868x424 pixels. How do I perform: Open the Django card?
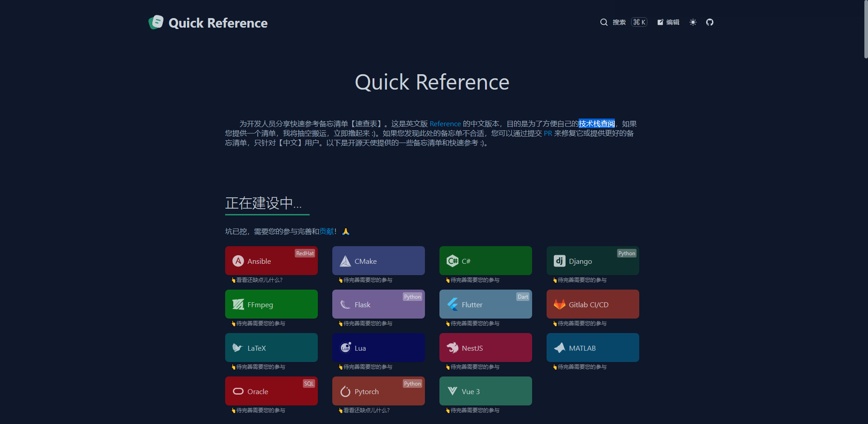pos(593,261)
